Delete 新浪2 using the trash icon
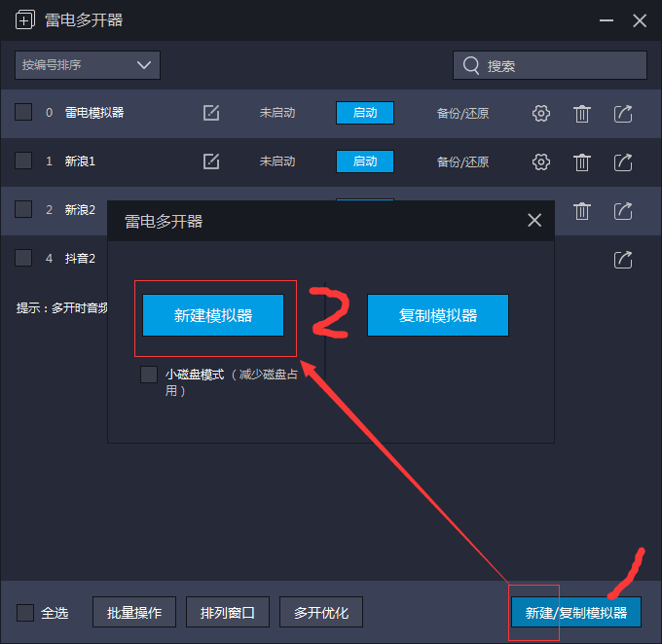The image size is (662, 644). 582,210
